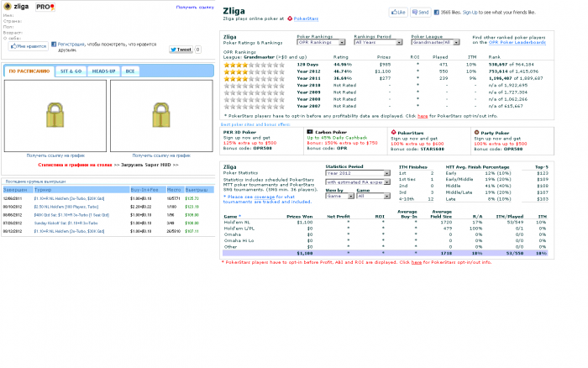Click Facebook Like button on Zliga page
This screenshot has width=588, height=368.
click(x=398, y=13)
